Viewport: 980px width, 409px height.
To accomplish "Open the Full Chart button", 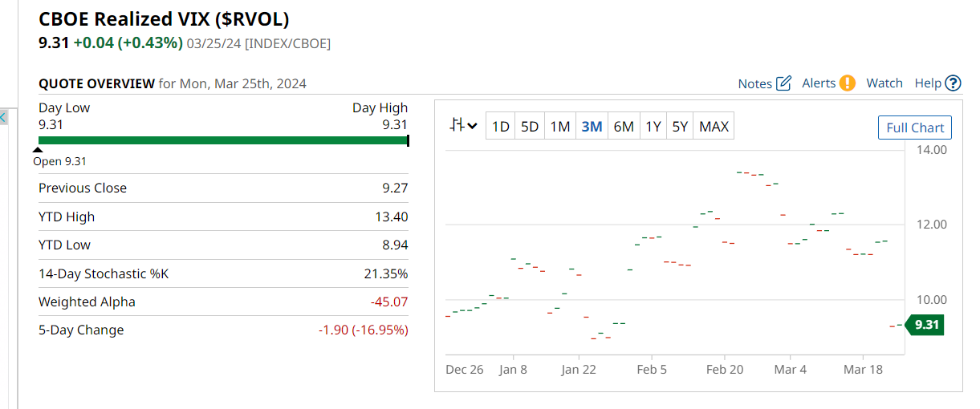I will (x=915, y=128).
